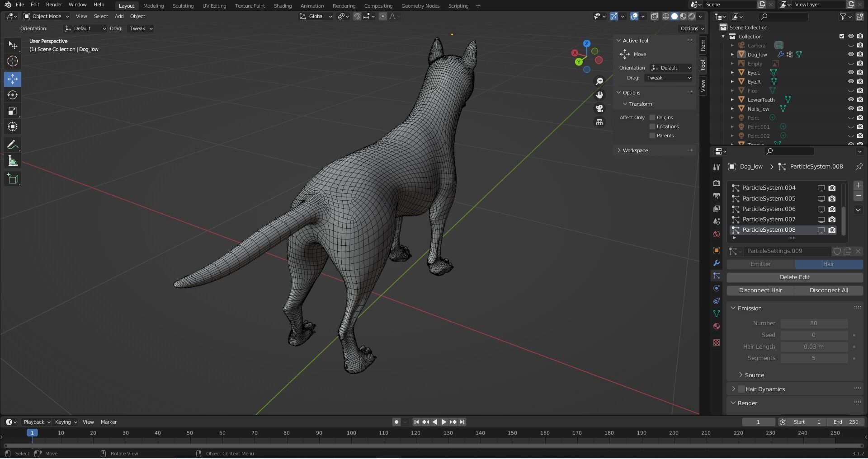Image resolution: width=868 pixels, height=459 pixels.
Task: Open the Modifier wrench properties tab
Action: coord(716,263)
